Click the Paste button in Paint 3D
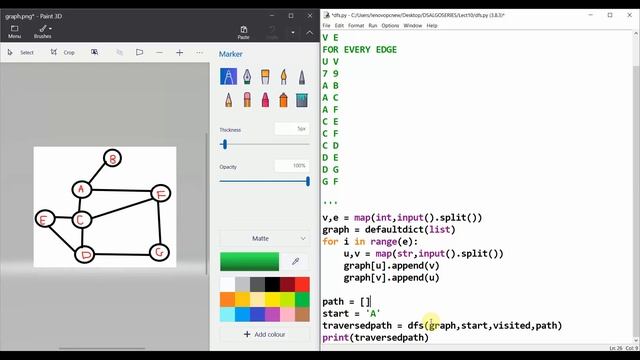 (244, 32)
